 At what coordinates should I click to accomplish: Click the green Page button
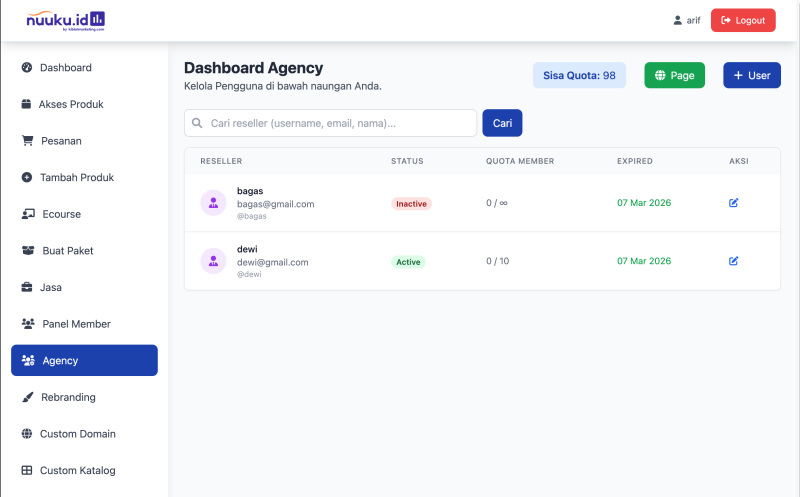point(674,75)
